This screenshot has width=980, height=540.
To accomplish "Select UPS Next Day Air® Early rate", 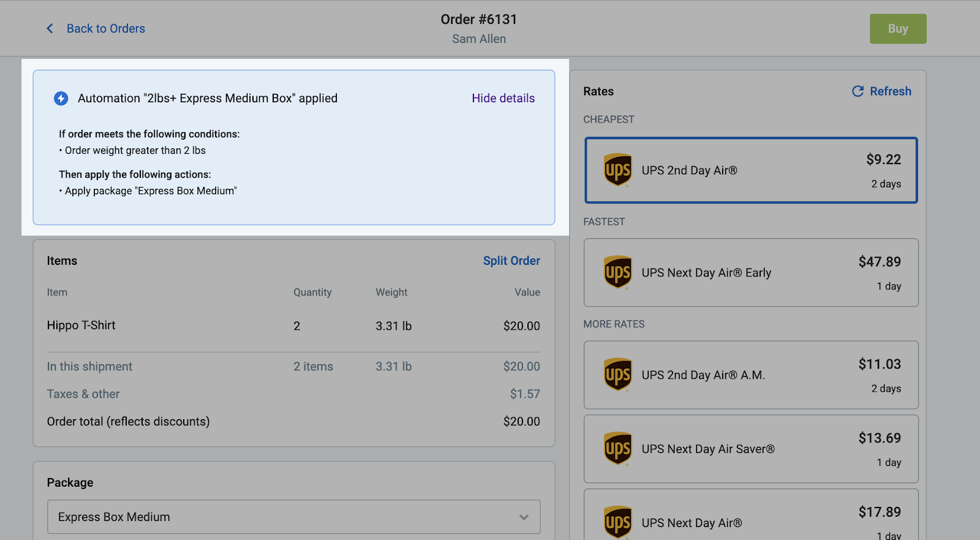I will (751, 273).
